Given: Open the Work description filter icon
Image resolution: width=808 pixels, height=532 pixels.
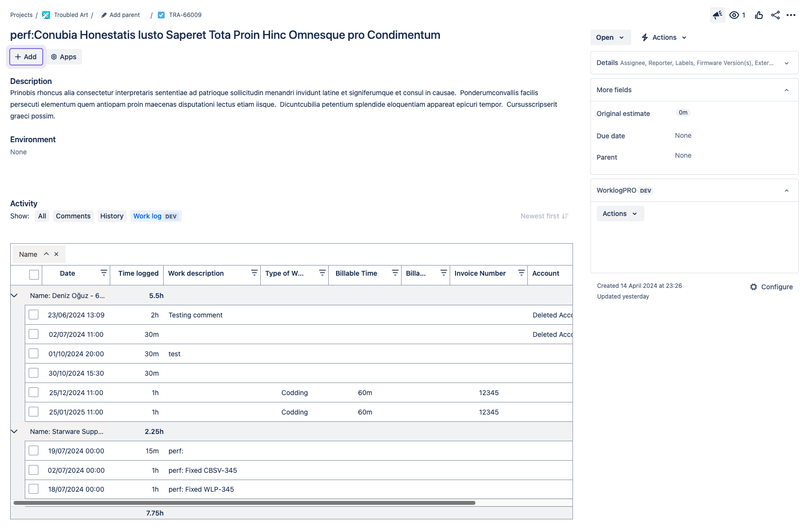Looking at the screenshot, I should click(x=253, y=272).
